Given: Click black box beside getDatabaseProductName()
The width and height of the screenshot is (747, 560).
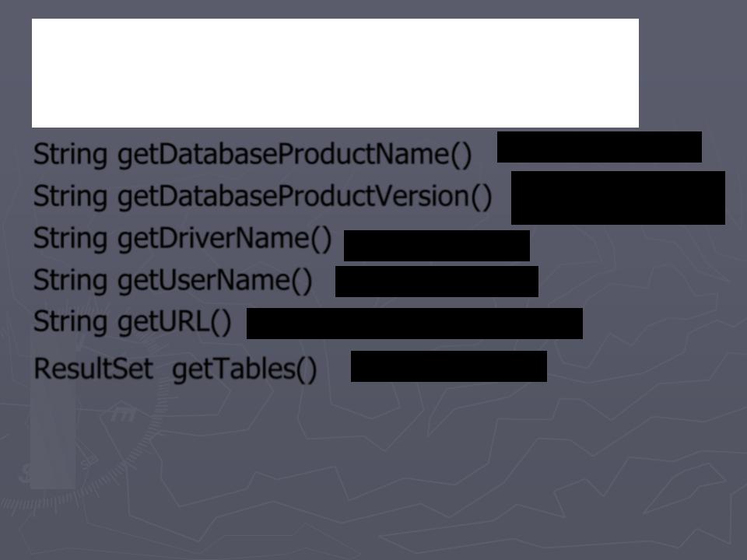Looking at the screenshot, I should point(599,147).
